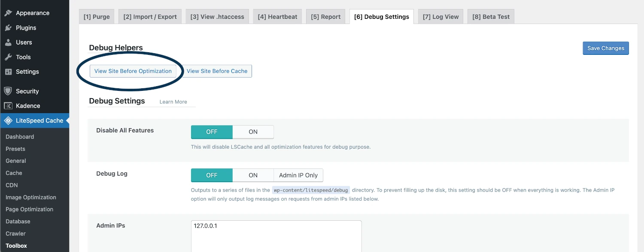Image resolution: width=644 pixels, height=252 pixels.
Task: Open the Toolbox submenu
Action: [16, 246]
